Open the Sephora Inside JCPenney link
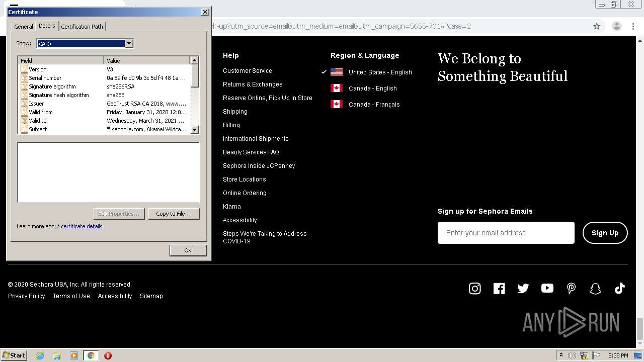Image resolution: width=644 pixels, height=362 pixels. (259, 166)
